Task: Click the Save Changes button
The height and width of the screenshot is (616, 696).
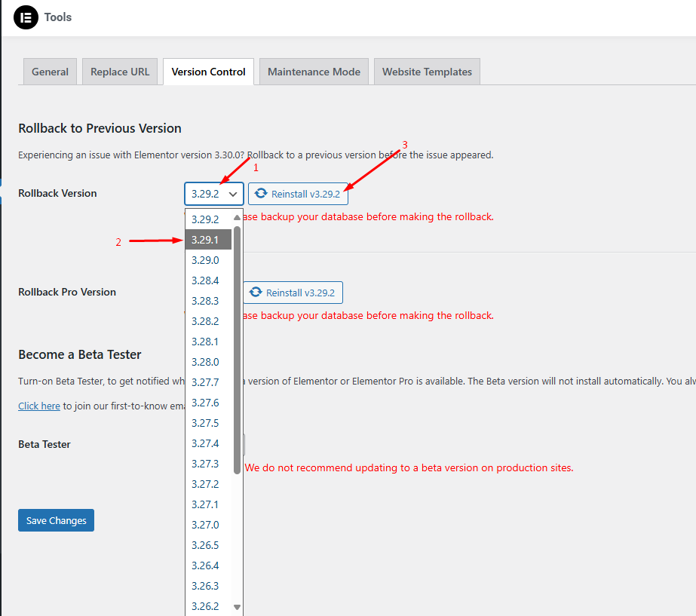Action: 56,520
